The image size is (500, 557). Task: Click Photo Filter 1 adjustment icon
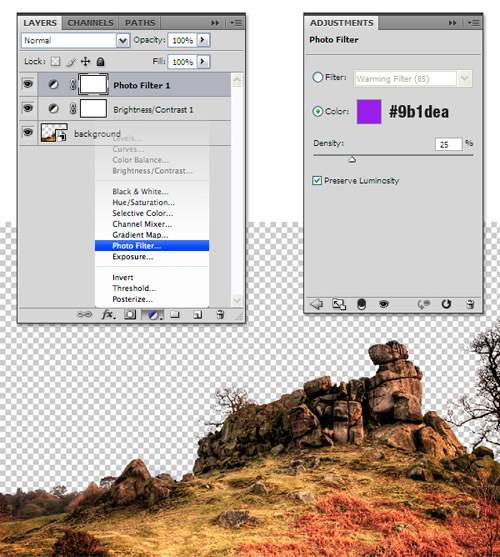point(53,85)
